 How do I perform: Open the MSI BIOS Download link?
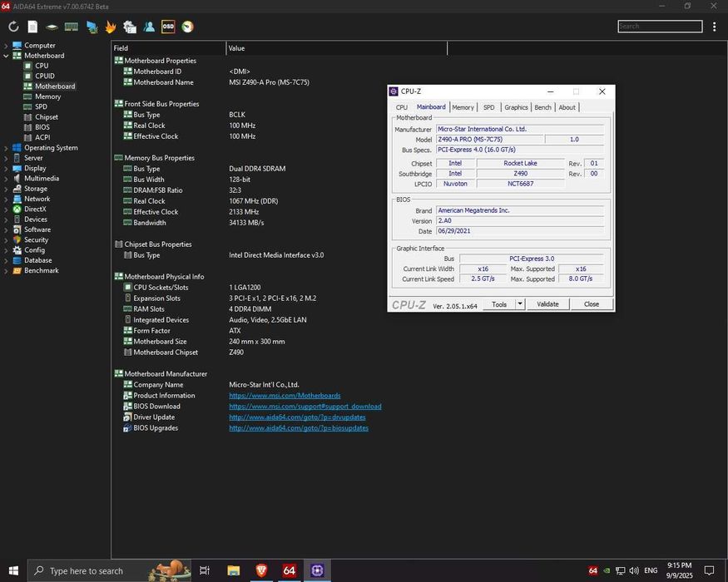(x=305, y=407)
